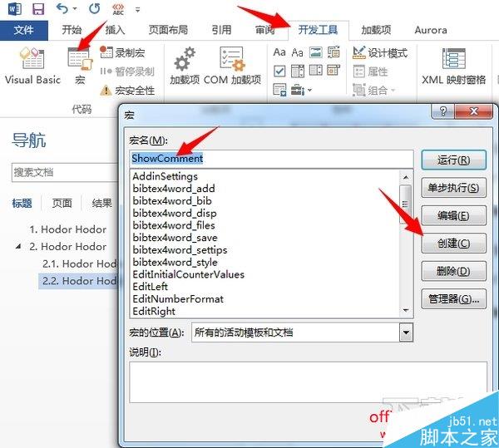Click the undo arrow icon
Image resolution: width=499 pixels, height=448 pixels.
point(62,8)
